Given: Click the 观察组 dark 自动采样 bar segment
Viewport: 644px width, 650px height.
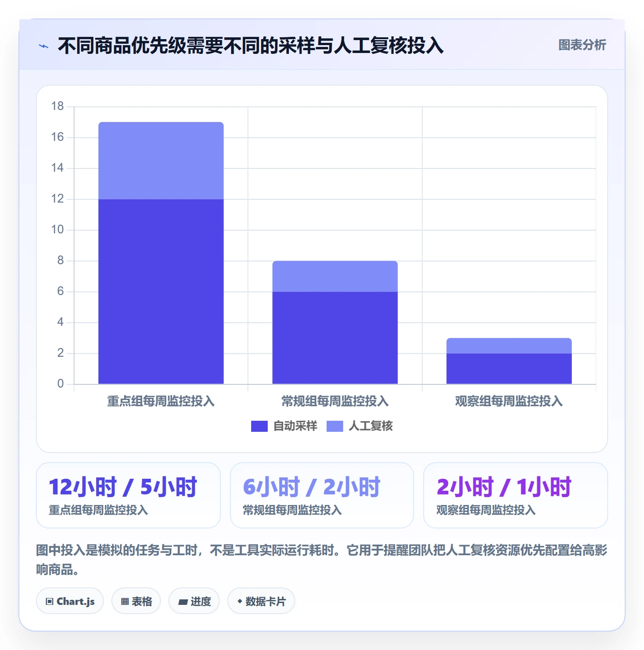Looking at the screenshot, I should tap(509, 368).
